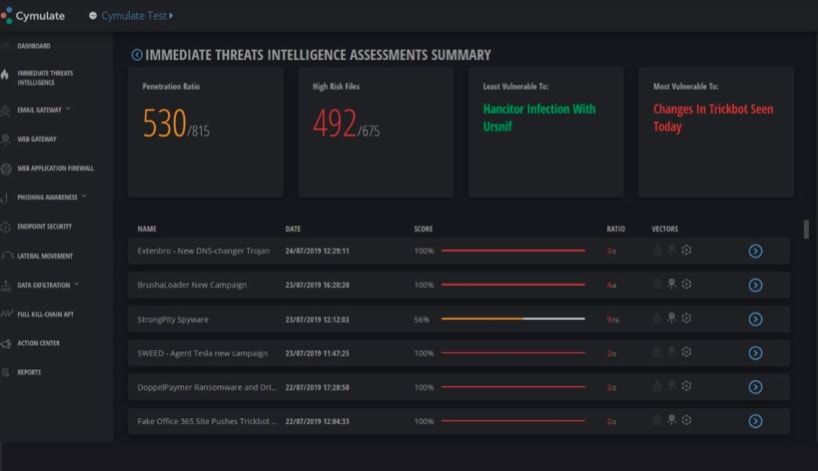Click the Lateral Movement icon

(x=7, y=256)
